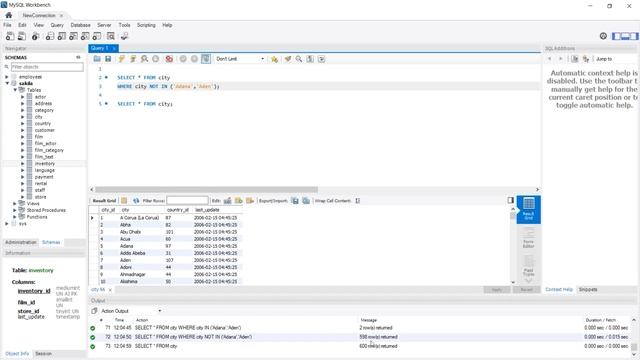This screenshot has height=360, width=640.
Task: Execute the query with the lightning bolt icon
Action: pos(122,59)
